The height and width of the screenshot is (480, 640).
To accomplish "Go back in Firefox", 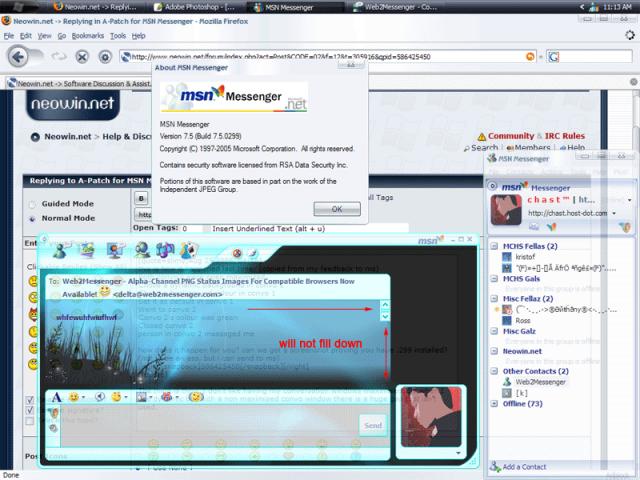I will tap(18, 57).
